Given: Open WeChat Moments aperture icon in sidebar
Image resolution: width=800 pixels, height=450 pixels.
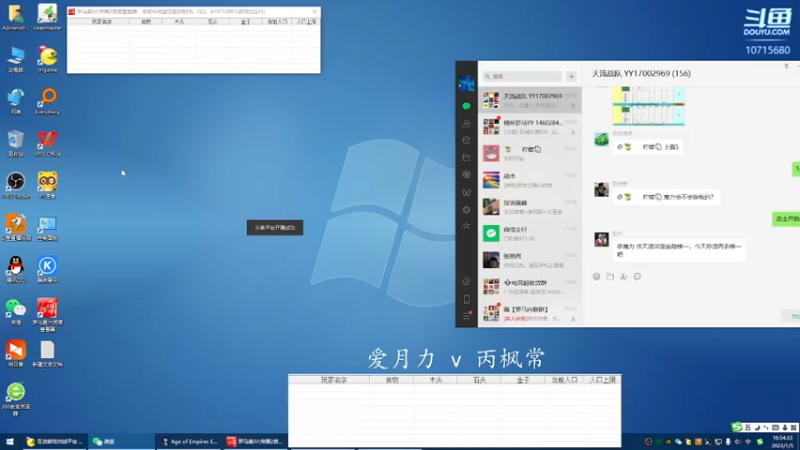Looking at the screenshot, I should 466,174.
